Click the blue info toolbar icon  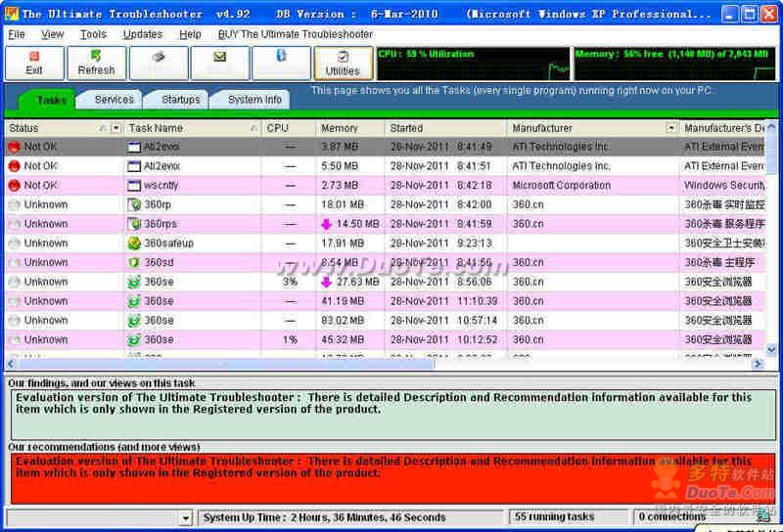pyautogui.click(x=281, y=64)
